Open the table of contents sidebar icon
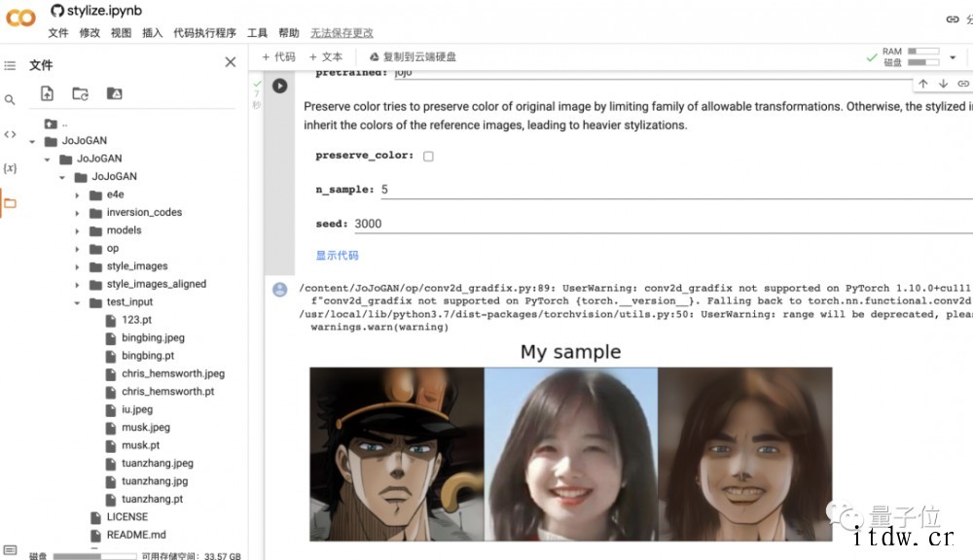Image resolution: width=973 pixels, height=560 pixels. point(10,65)
